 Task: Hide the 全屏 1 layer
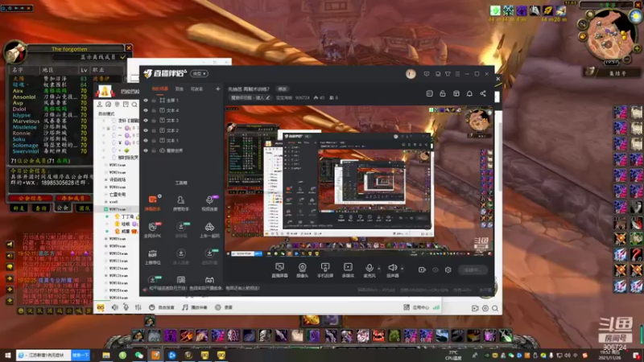point(146,100)
